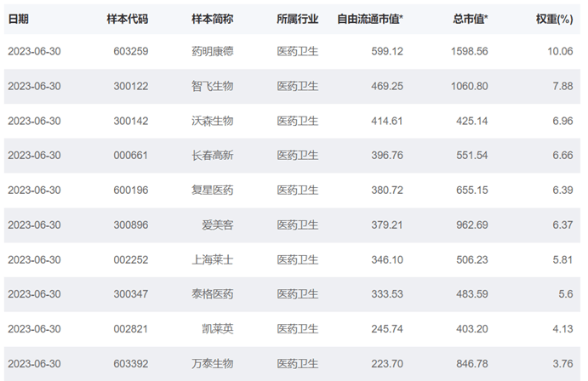Click weight value 6.96
The height and width of the screenshot is (381, 588).
pyautogui.click(x=562, y=121)
